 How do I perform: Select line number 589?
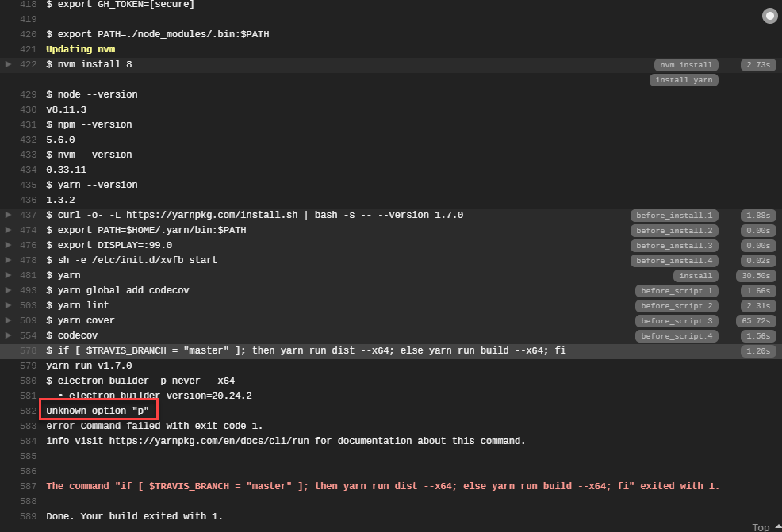tap(29, 516)
